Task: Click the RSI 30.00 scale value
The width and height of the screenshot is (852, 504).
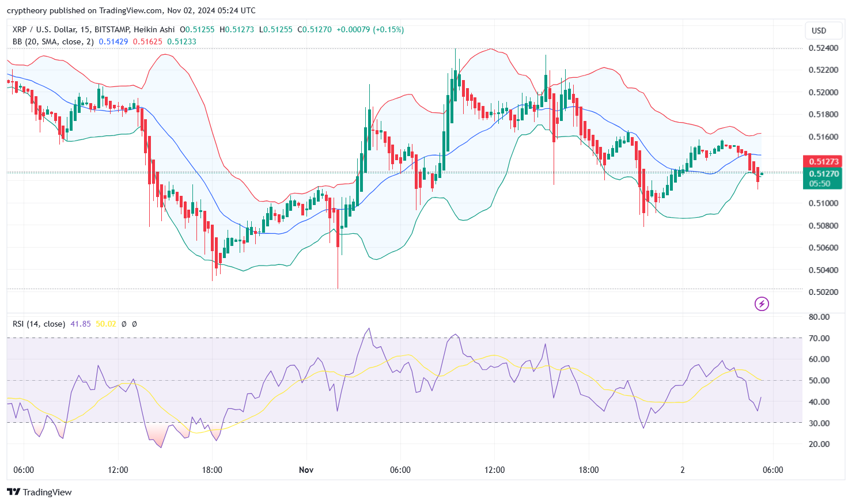Action: point(819,423)
